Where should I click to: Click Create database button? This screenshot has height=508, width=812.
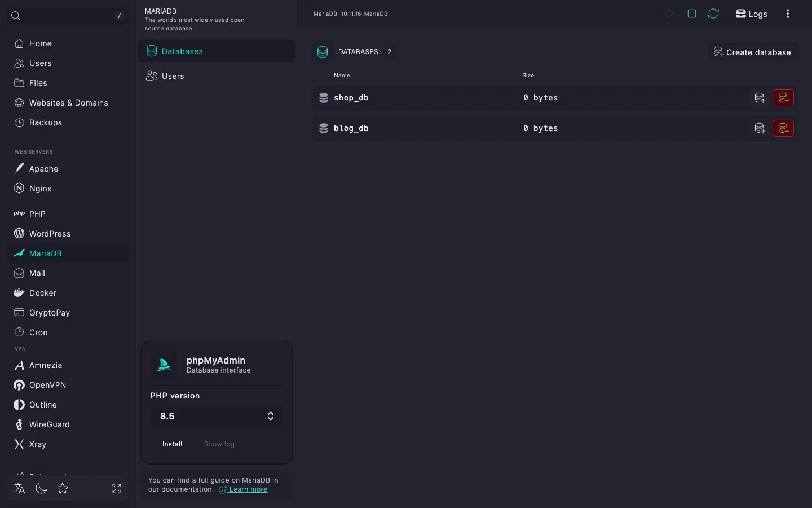coord(752,52)
